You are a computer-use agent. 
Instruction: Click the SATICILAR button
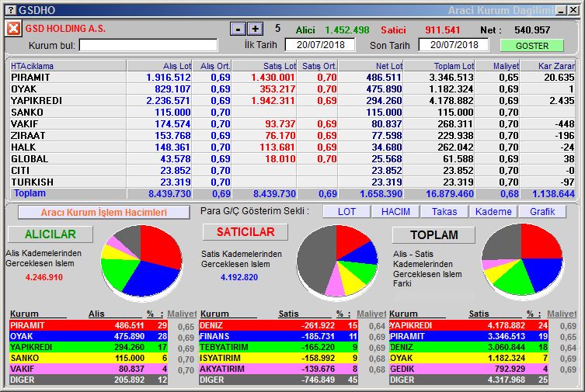pos(245,232)
